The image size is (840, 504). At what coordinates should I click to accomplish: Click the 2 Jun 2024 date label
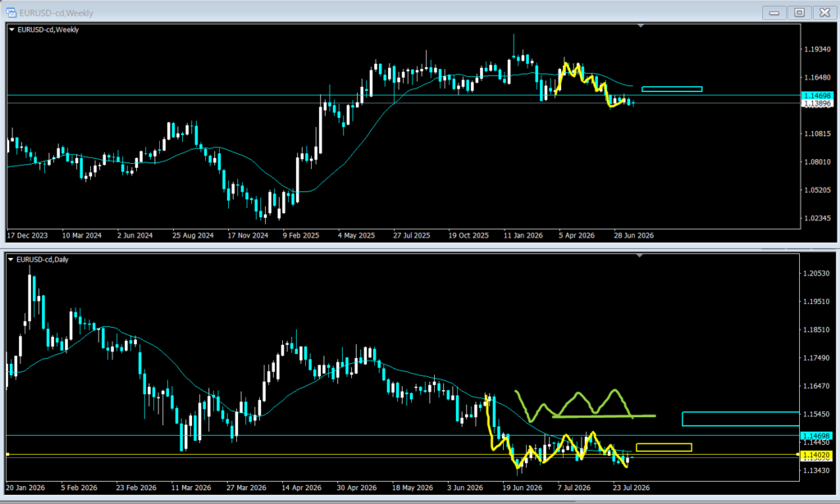[x=135, y=235]
